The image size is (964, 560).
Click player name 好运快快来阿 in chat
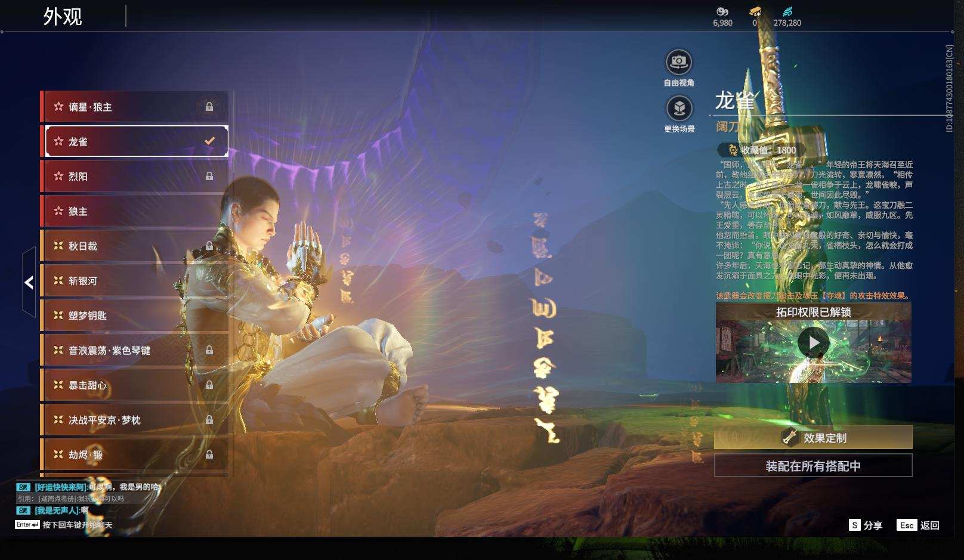[60, 487]
